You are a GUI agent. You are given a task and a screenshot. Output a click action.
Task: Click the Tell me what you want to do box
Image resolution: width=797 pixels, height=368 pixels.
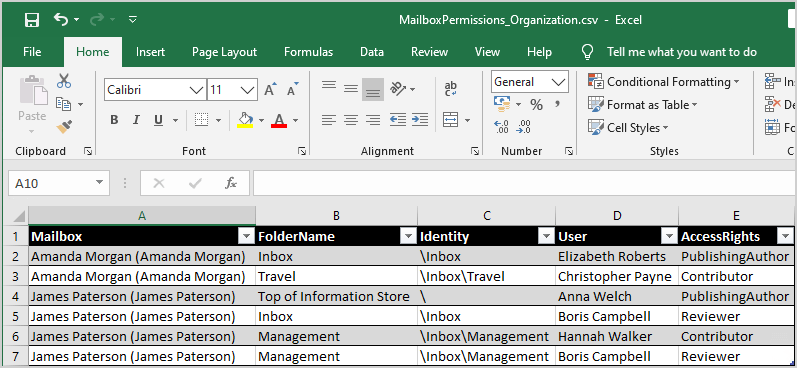[x=682, y=52]
